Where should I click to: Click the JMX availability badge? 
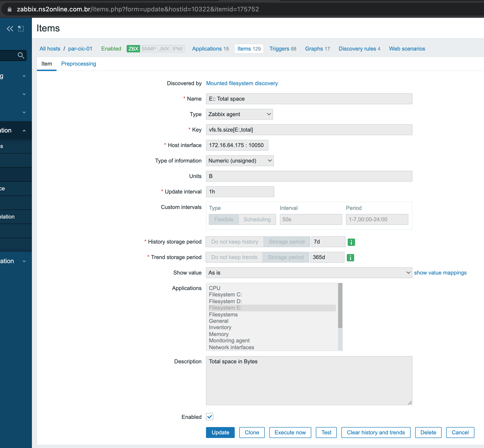click(x=164, y=49)
